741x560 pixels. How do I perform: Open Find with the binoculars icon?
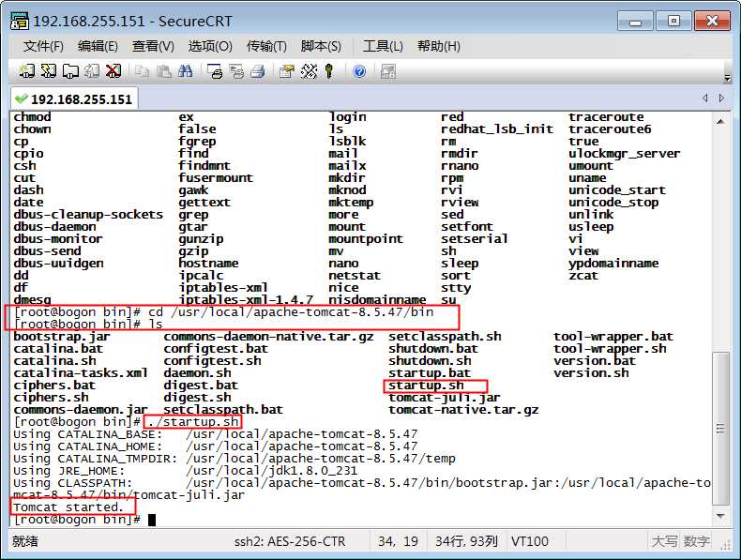point(186,71)
